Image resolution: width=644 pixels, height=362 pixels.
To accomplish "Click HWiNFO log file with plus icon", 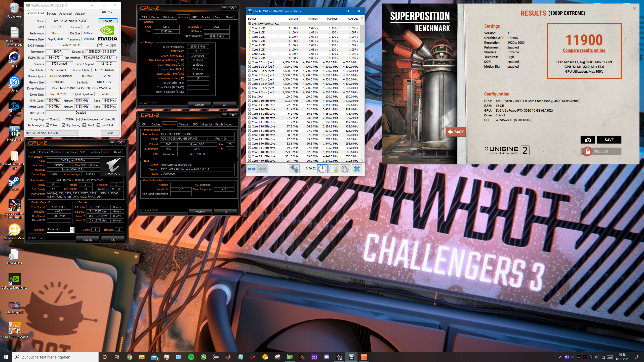I will [x=333, y=169].
